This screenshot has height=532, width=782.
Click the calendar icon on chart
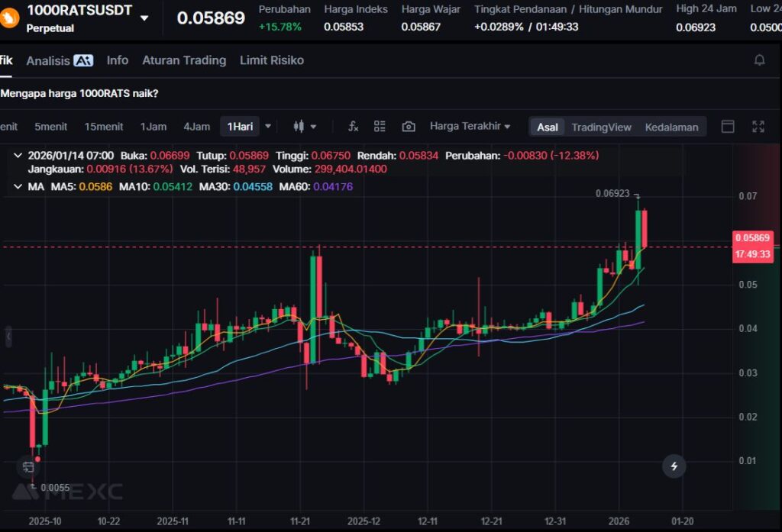(28, 466)
